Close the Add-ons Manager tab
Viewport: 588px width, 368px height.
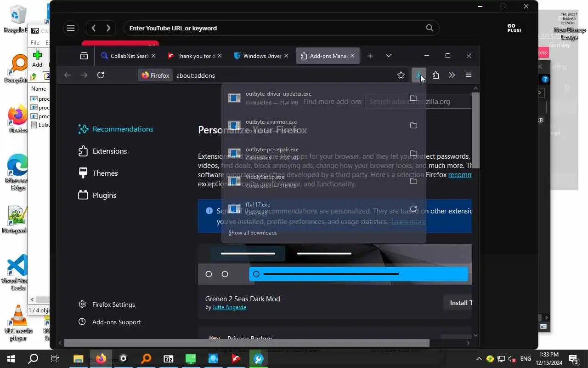[x=352, y=56]
